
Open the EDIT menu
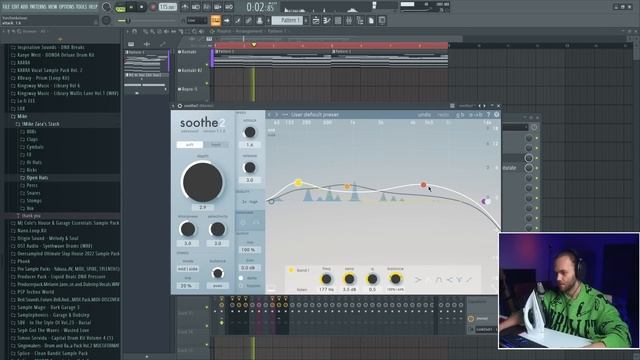click(x=16, y=7)
